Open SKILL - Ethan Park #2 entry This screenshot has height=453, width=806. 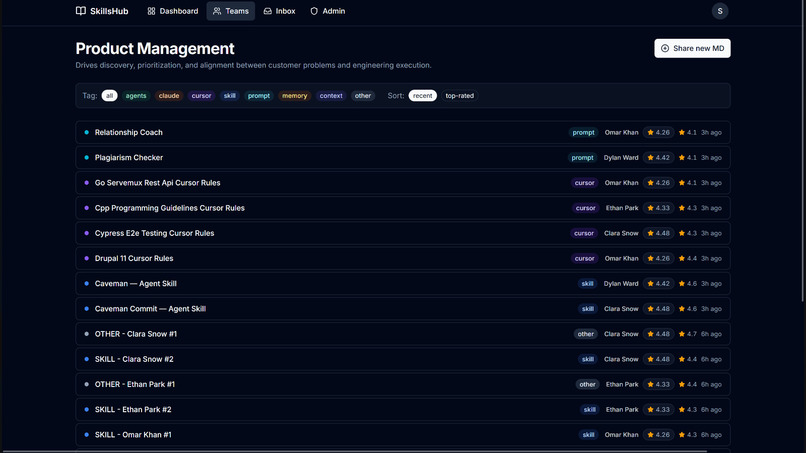point(403,409)
